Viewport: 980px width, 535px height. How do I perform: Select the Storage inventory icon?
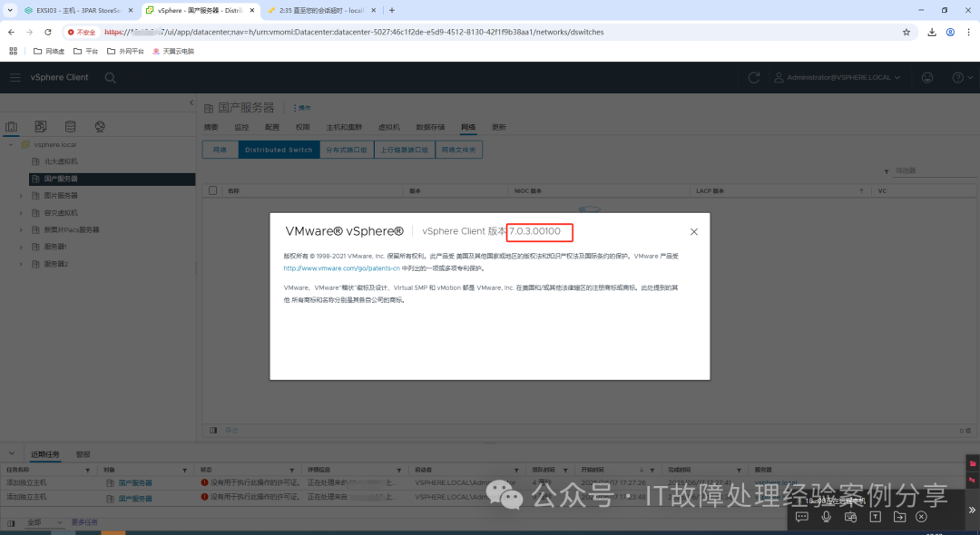coord(70,127)
